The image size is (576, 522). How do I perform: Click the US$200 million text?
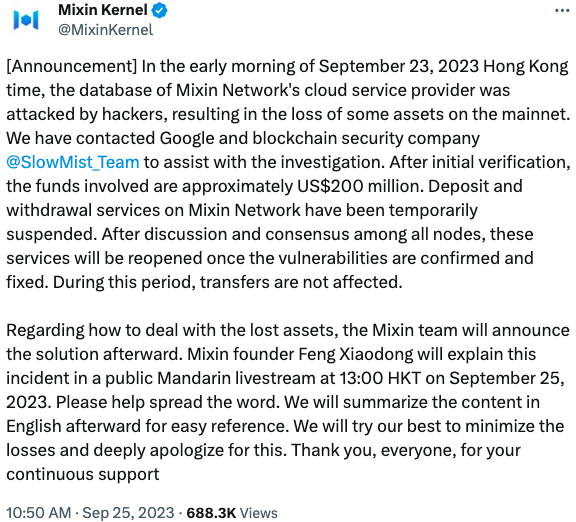(x=358, y=186)
